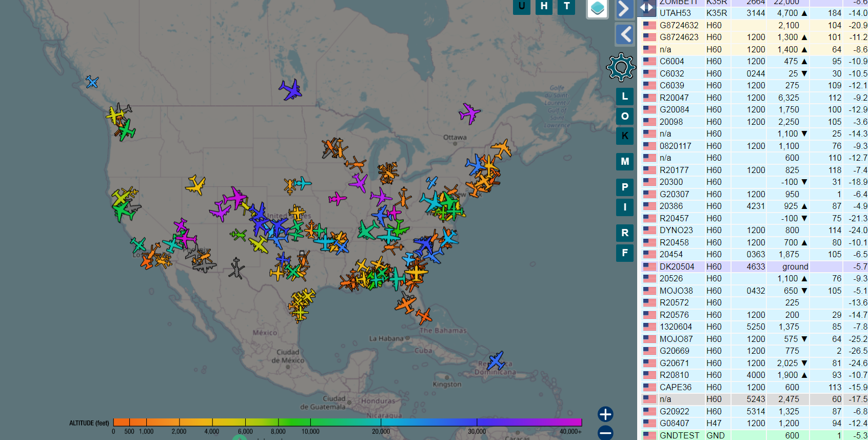Select the C6004 callsign row

pyautogui.click(x=754, y=61)
